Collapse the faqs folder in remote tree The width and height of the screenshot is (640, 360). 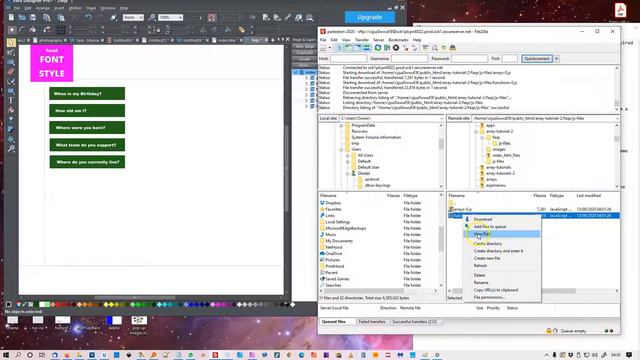click(482, 138)
